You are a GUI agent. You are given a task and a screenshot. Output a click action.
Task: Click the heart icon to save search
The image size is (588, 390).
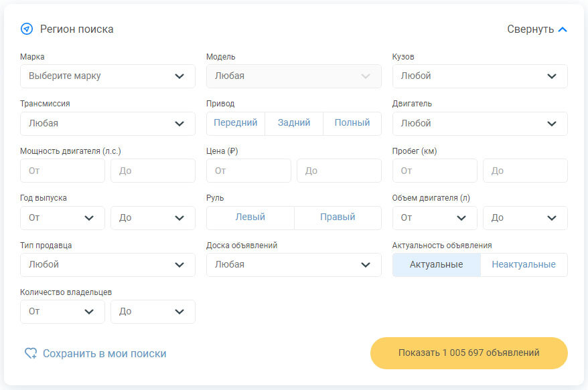pyautogui.click(x=31, y=353)
